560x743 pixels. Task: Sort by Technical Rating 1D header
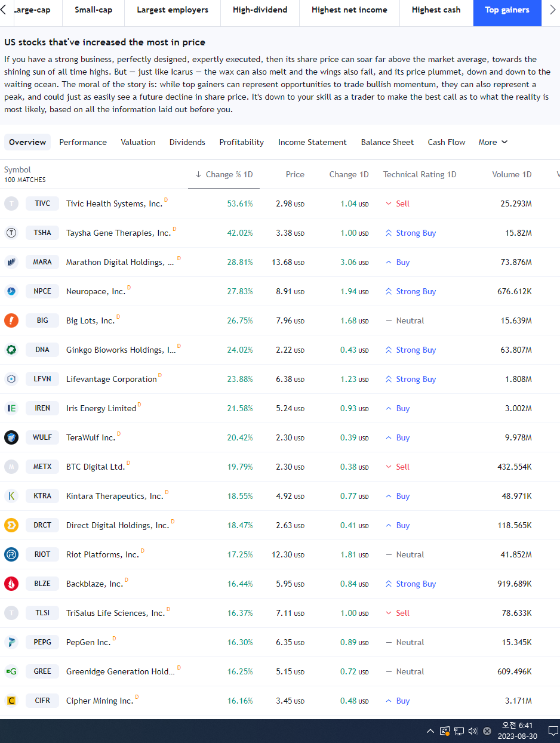tap(420, 174)
